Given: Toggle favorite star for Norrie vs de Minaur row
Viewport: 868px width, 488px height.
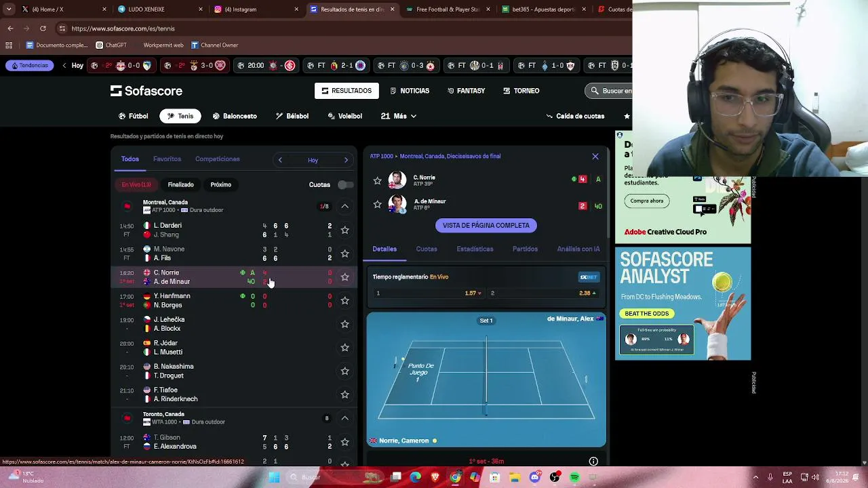Looking at the screenshot, I should coord(344,277).
